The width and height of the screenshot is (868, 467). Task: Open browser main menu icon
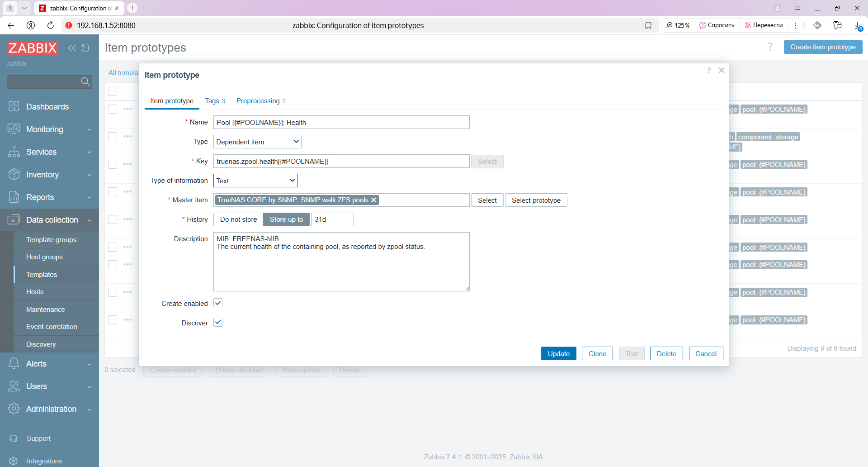tap(797, 8)
